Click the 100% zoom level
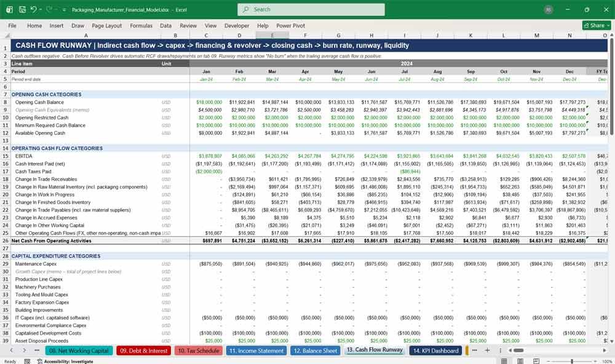Viewport: 615px width, 364px height. pyautogui.click(x=607, y=362)
